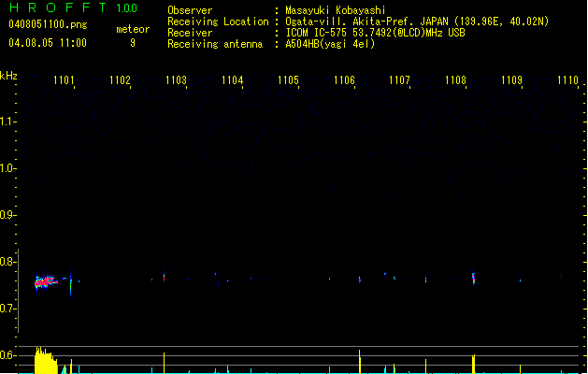588x374 pixels.
Task: Click the meteor echo spike at 1103
Action: 164,277
